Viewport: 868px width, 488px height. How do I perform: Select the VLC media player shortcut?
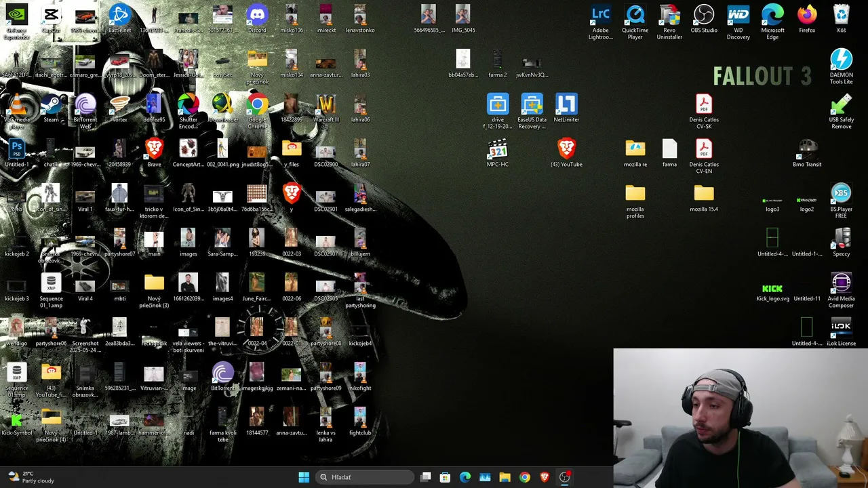point(17,112)
